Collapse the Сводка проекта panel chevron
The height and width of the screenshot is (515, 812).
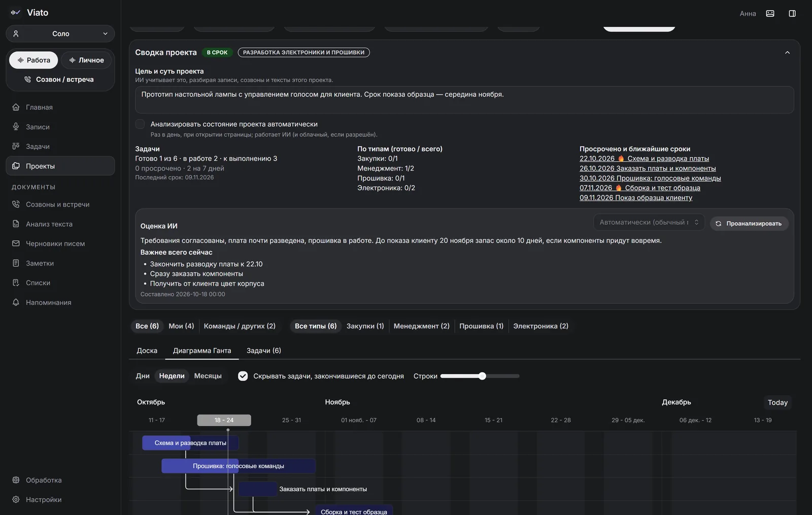point(787,53)
